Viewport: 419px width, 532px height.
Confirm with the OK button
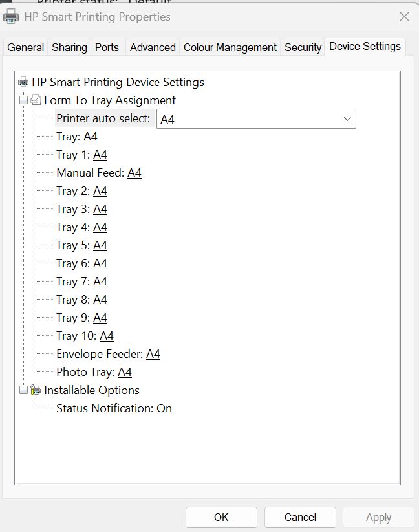221,517
